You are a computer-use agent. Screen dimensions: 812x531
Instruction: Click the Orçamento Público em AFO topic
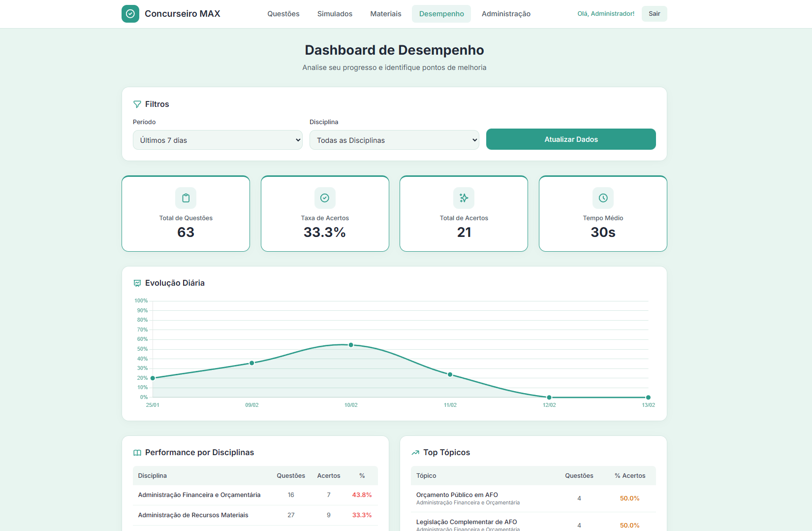pyautogui.click(x=457, y=495)
